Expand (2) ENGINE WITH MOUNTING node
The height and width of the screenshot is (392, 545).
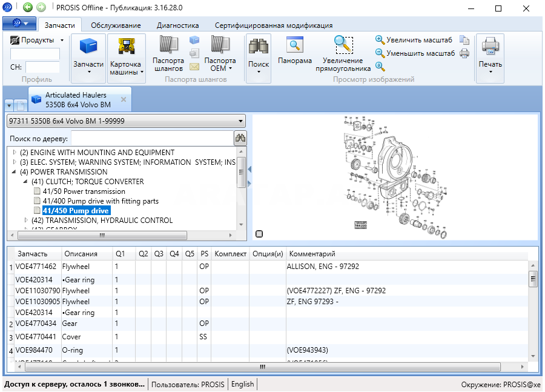point(15,152)
